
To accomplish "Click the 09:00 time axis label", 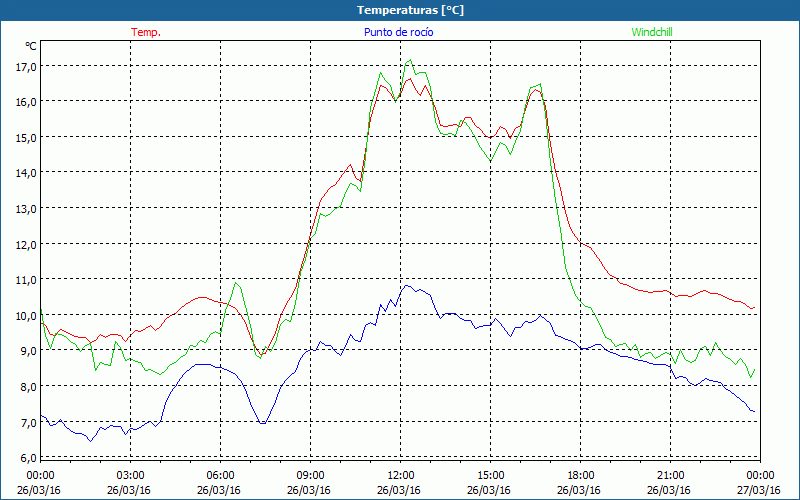I will click(310, 475).
